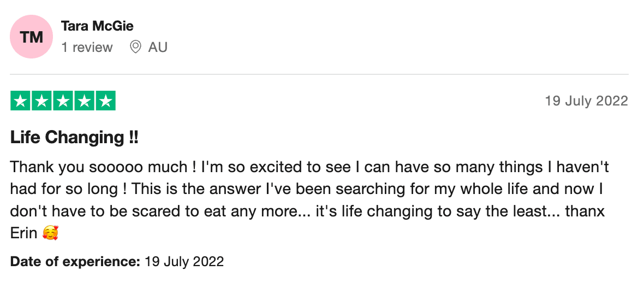Click the second green rating star
This screenshot has height=282, width=644.
[x=41, y=101]
